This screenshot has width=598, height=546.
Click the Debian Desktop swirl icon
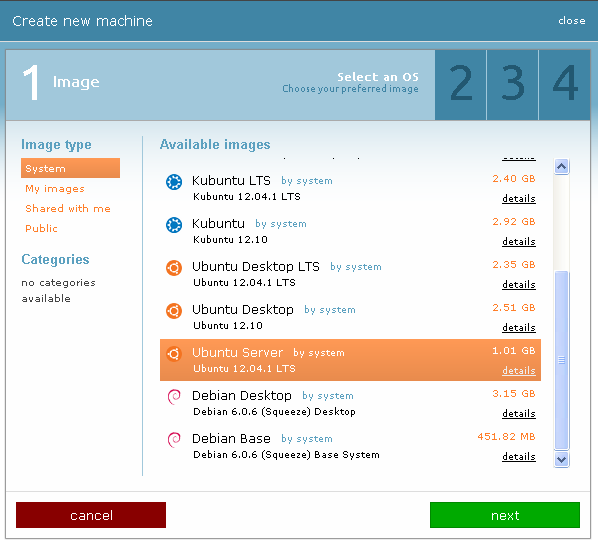click(174, 397)
